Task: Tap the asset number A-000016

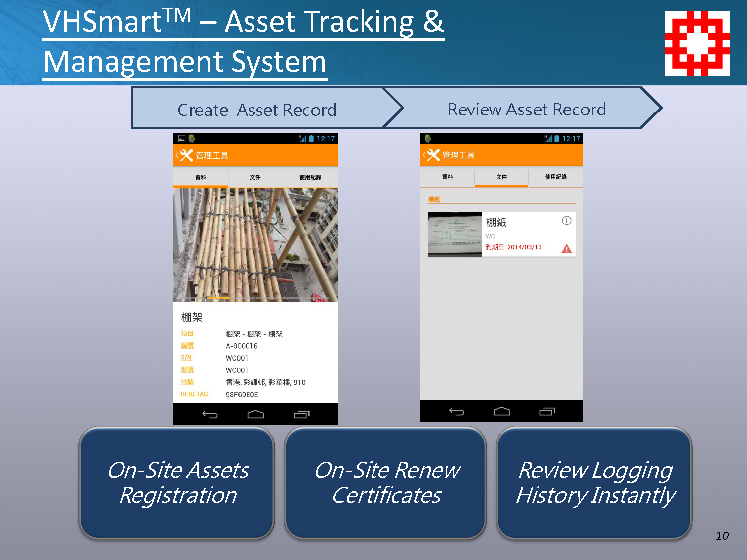Action: pos(242,346)
